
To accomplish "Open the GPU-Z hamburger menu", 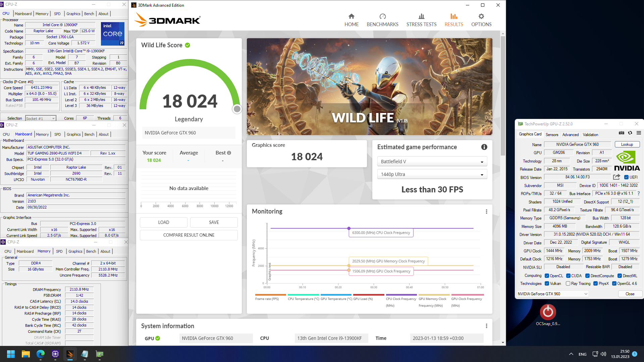I will (639, 133).
